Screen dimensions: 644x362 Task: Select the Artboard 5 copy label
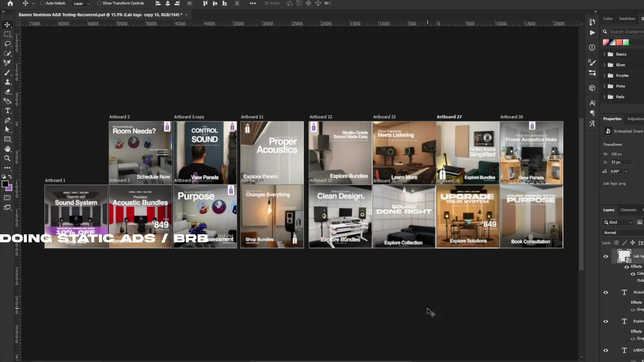click(189, 117)
